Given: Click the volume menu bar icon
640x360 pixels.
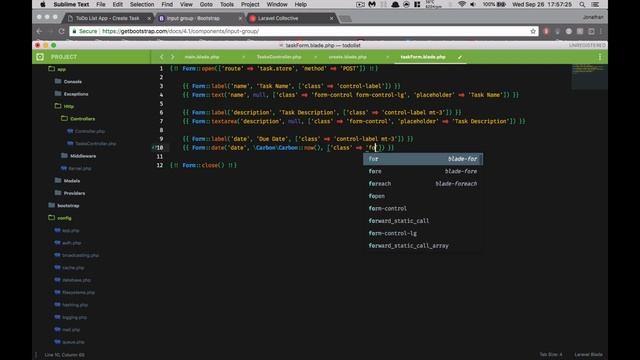Looking at the screenshot, I should tap(473, 4).
